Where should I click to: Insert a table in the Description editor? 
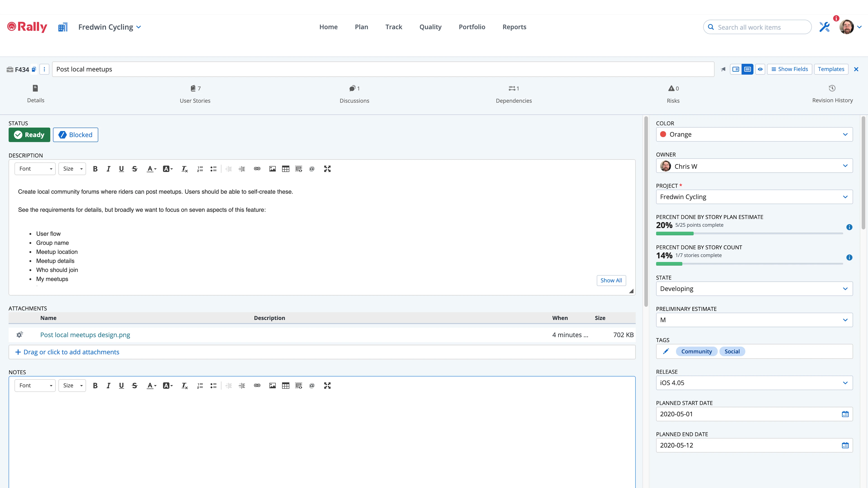(285, 169)
